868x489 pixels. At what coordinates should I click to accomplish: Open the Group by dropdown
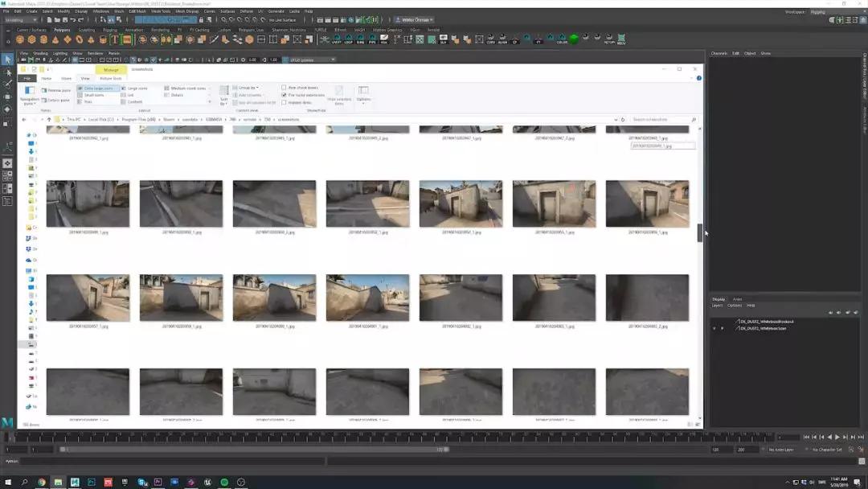pos(248,88)
